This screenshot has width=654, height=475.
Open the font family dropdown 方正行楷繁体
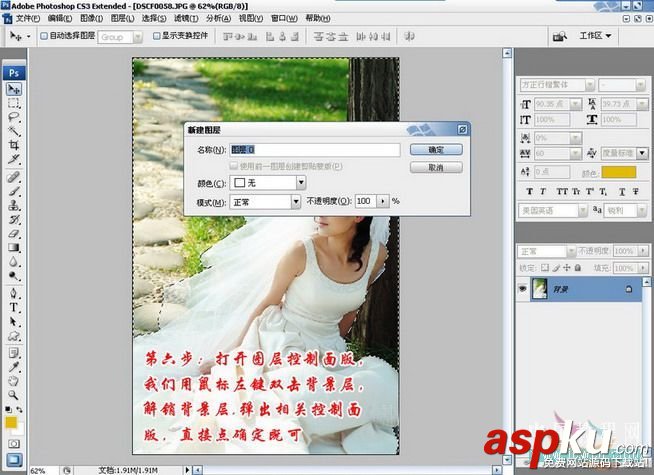[590, 85]
